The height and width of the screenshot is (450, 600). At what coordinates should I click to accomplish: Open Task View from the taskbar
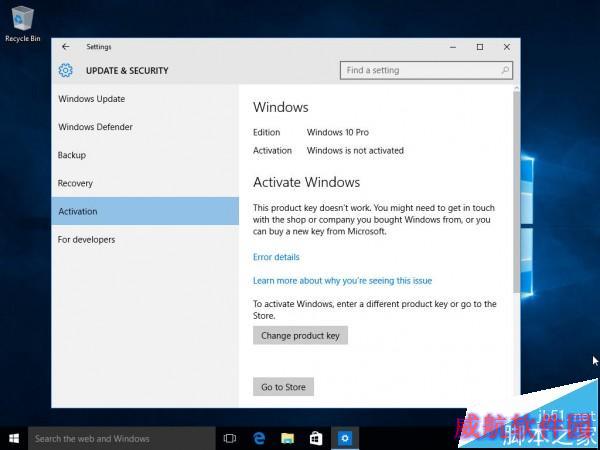(230, 439)
